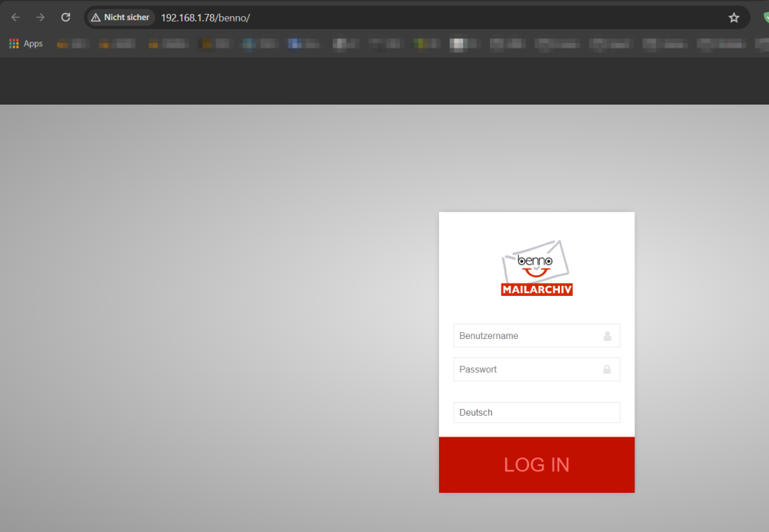Click the browser forward arrow

[40, 18]
